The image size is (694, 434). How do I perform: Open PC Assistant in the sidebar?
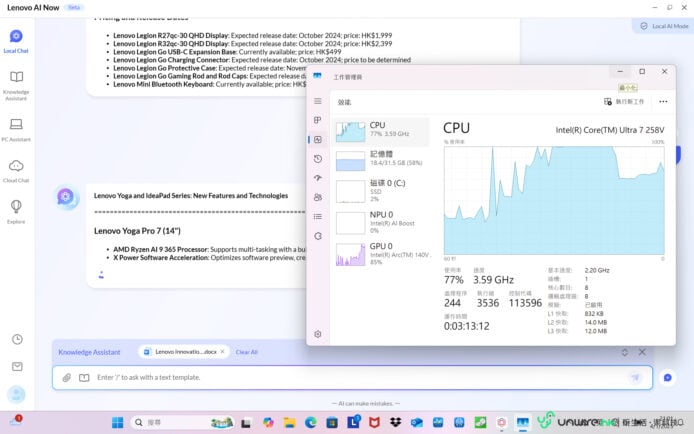point(16,130)
